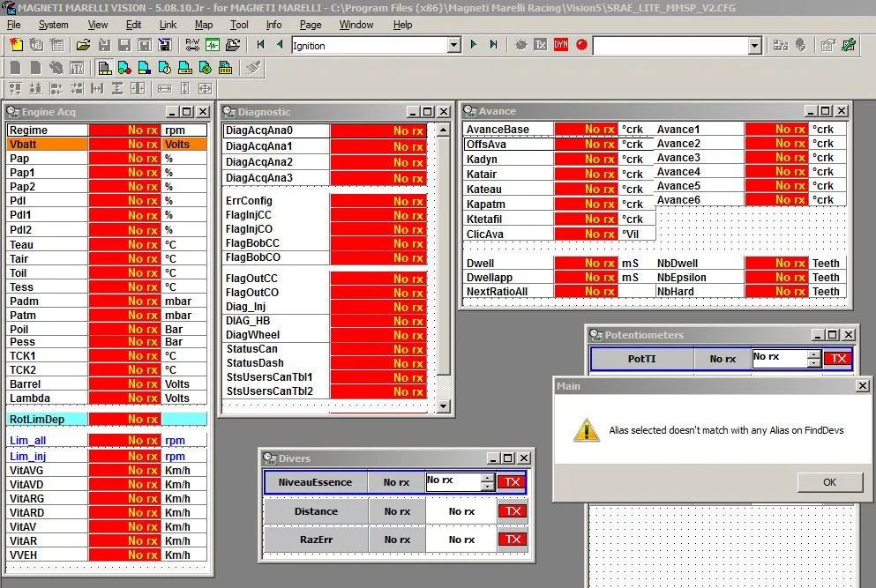
Task: Open the empty combo box dropdown arrow
Action: (755, 45)
